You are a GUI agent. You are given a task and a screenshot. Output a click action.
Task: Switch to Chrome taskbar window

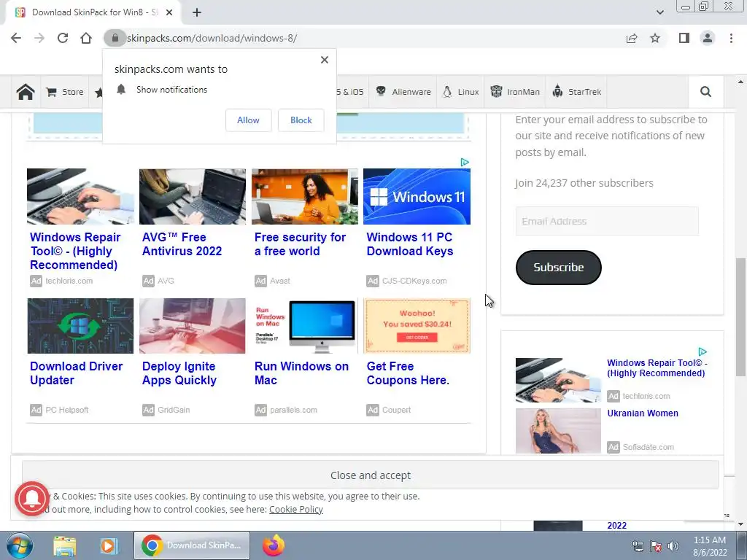pyautogui.click(x=192, y=545)
